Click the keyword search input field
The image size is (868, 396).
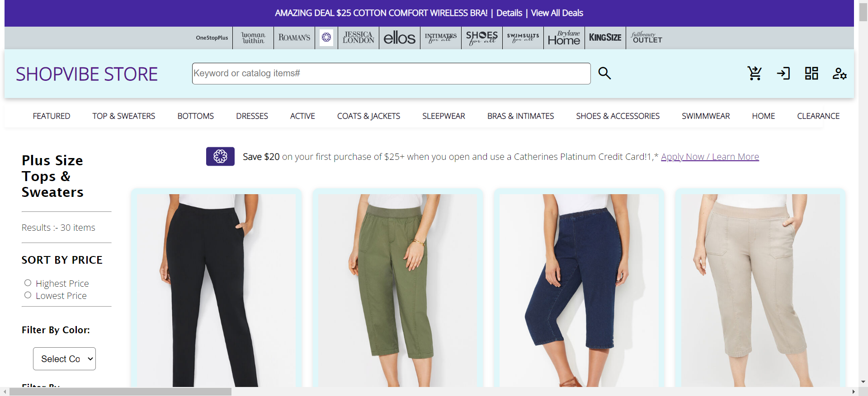pyautogui.click(x=391, y=74)
